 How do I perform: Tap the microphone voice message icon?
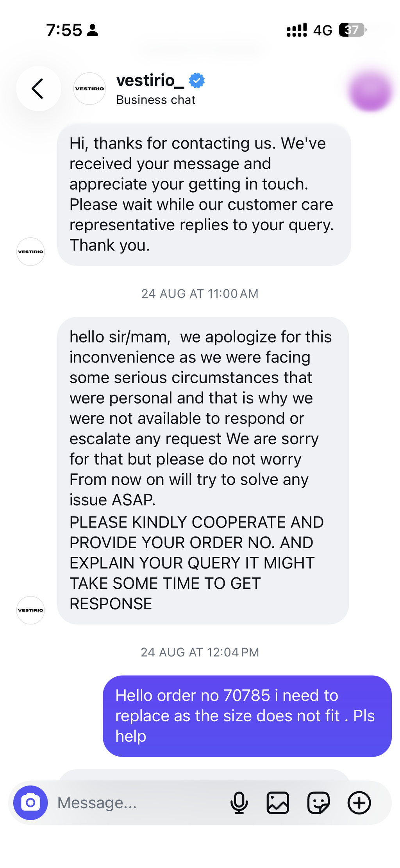tap(239, 803)
